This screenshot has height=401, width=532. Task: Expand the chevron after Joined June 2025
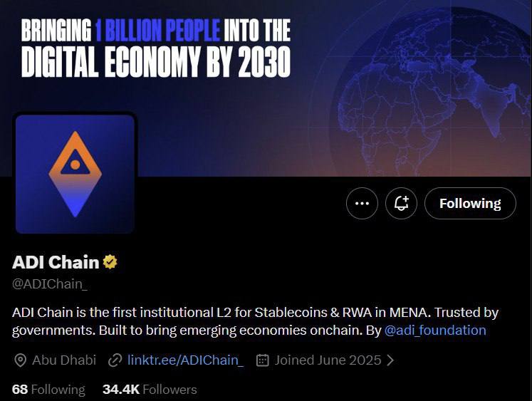(x=390, y=360)
